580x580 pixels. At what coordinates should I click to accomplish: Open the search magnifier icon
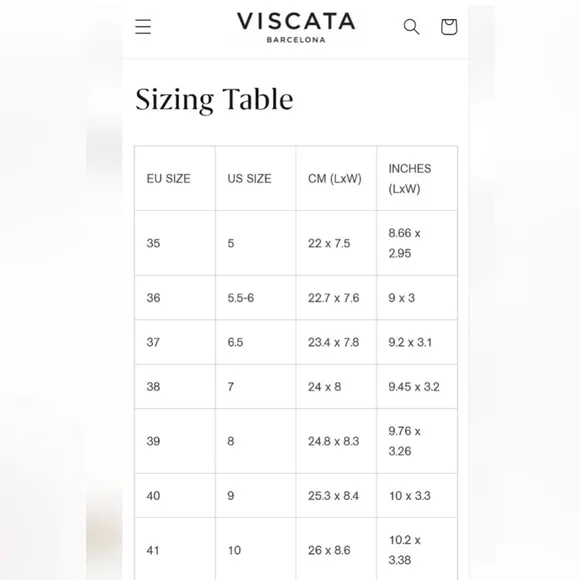coord(411,27)
